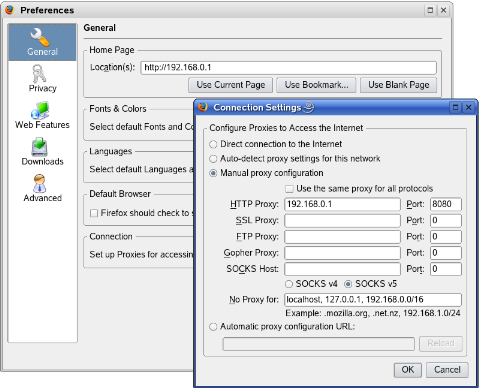Open the Advanced person icon panel
This screenshot has height=389, width=480.
tap(40, 183)
